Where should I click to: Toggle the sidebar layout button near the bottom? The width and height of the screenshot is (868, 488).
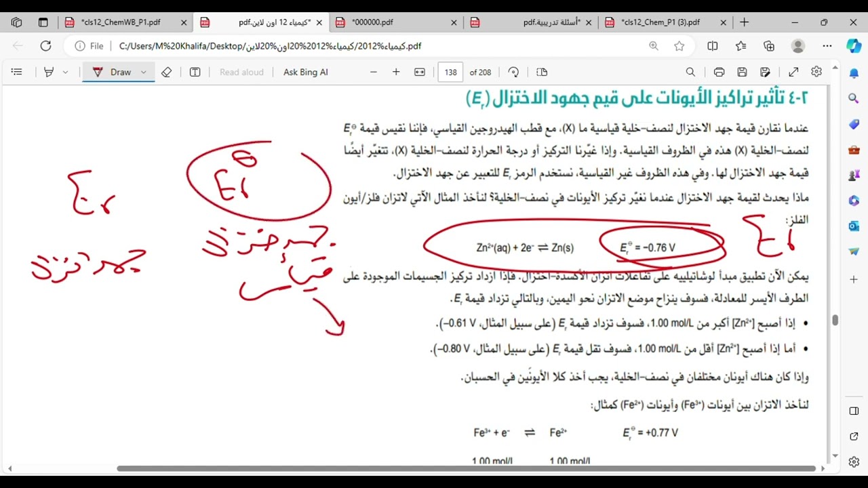click(854, 411)
